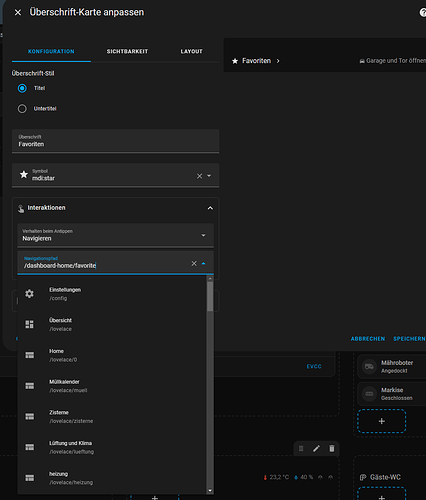
Task: Click the Übersicht dashboard grid icon
Action: pyautogui.click(x=29, y=324)
